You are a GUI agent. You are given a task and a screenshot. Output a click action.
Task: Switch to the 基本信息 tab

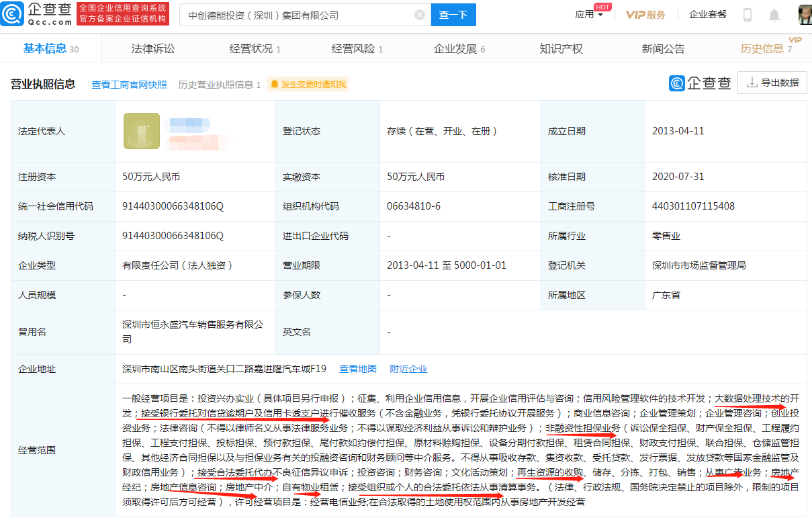tap(51, 48)
